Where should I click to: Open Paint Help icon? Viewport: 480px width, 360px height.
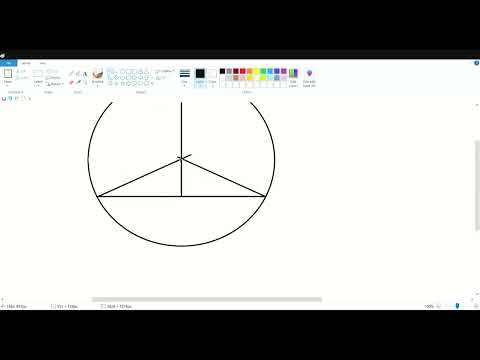pos(477,63)
